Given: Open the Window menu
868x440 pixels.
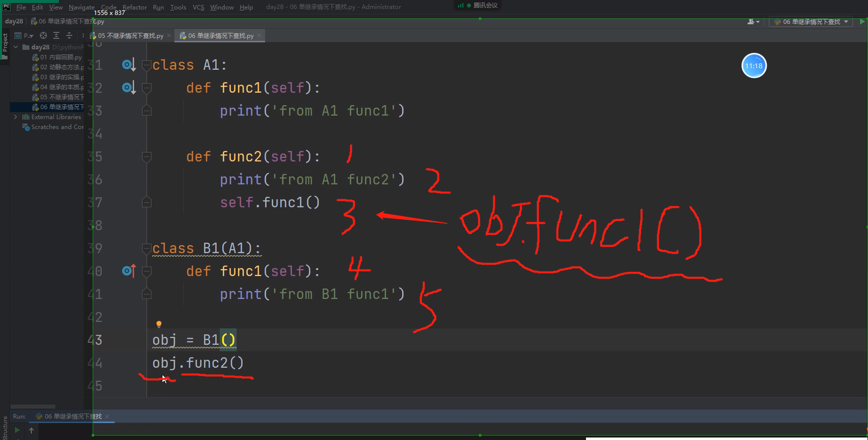Looking at the screenshot, I should pos(222,7).
